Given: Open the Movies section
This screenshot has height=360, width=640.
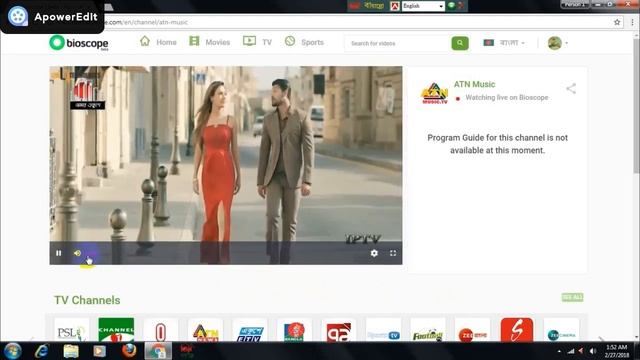Looking at the screenshot, I should pos(209,42).
